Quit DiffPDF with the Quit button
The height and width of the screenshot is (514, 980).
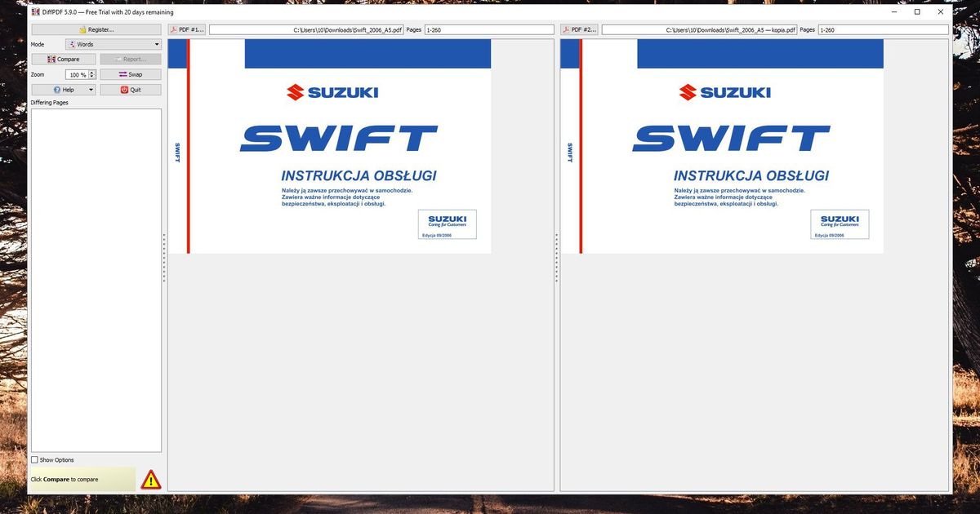[x=131, y=90]
